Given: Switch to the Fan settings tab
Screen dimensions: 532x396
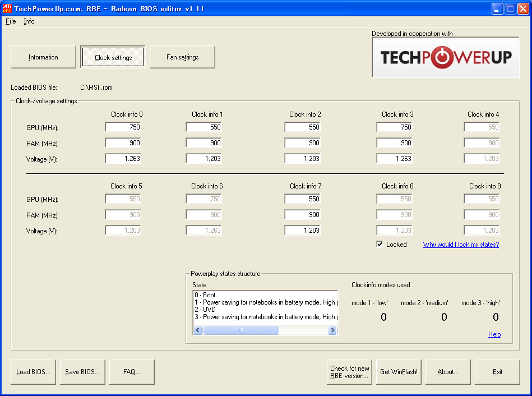Looking at the screenshot, I should [182, 57].
